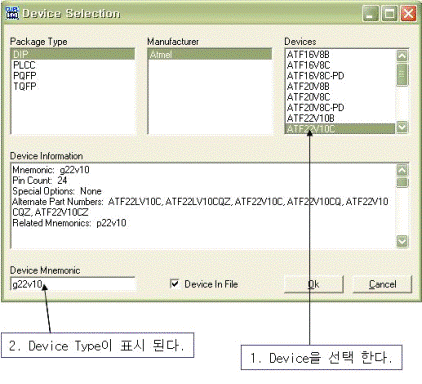Choose ATF20V8B device
The width and height of the screenshot is (422, 384).
tap(308, 86)
